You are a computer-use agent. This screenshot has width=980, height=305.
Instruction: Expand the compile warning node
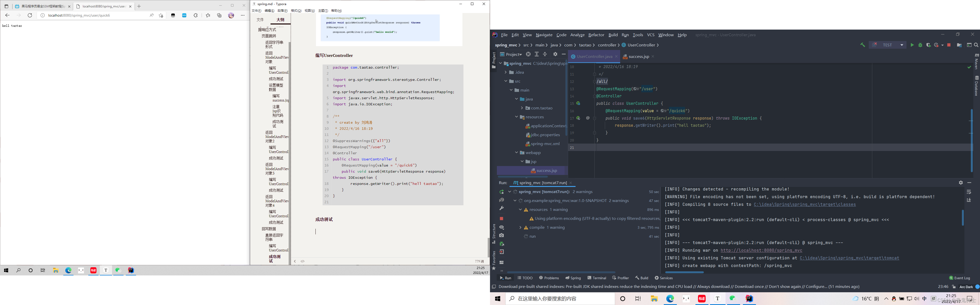[x=520, y=227]
